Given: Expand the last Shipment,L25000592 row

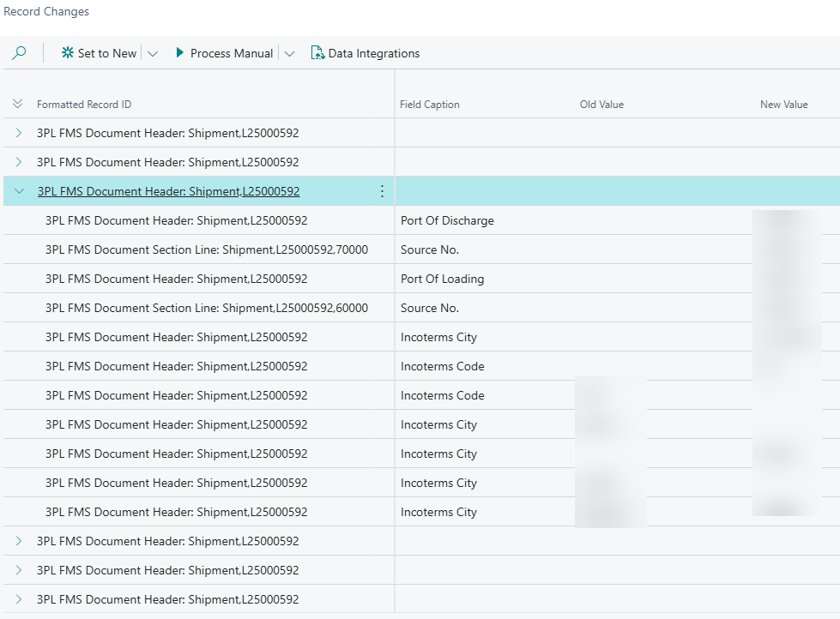Looking at the screenshot, I should [x=19, y=599].
